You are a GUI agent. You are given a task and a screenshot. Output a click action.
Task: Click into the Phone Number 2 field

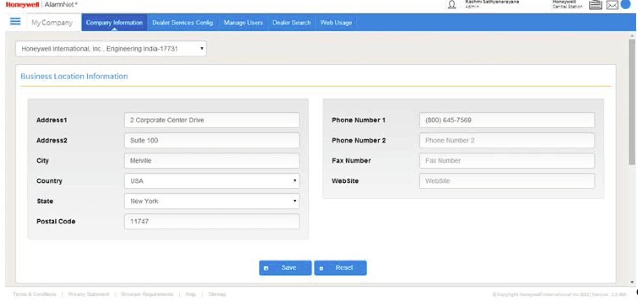507,141
